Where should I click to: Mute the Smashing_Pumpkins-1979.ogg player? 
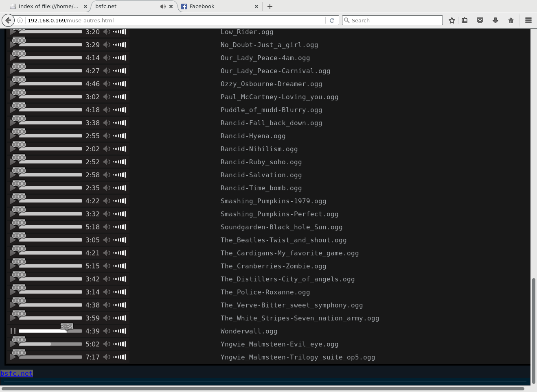click(107, 201)
